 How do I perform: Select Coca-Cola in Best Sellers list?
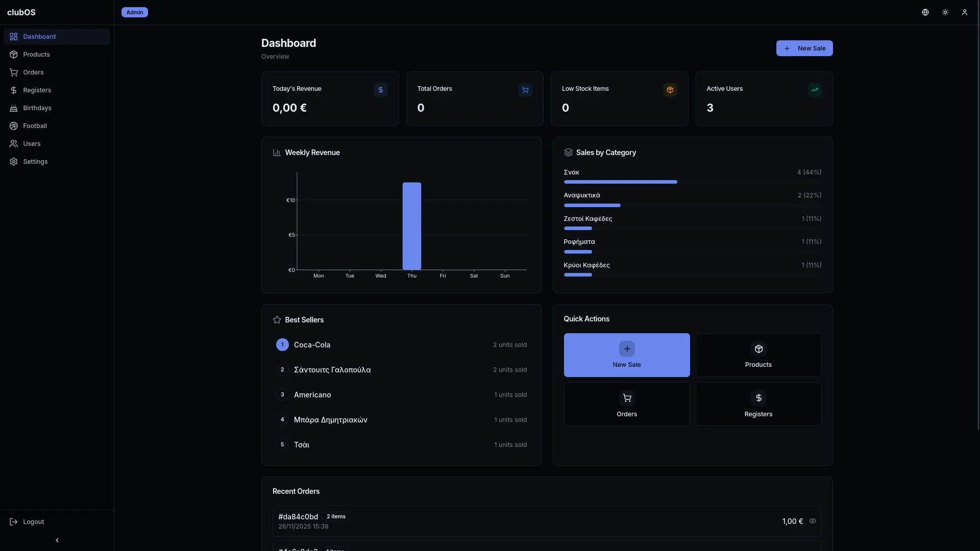tap(312, 345)
